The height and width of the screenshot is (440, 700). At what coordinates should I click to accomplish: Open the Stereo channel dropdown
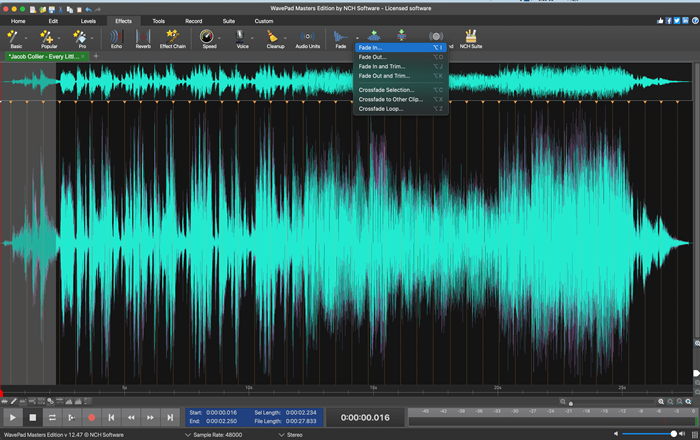pos(291,435)
